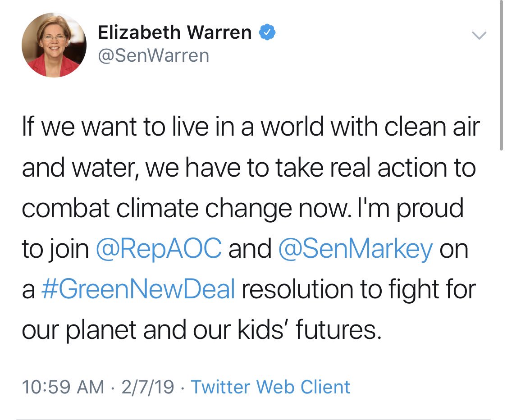This screenshot has height=420, width=507.
Task: Click the vertical scrollbar thumb
Action: coord(502,77)
